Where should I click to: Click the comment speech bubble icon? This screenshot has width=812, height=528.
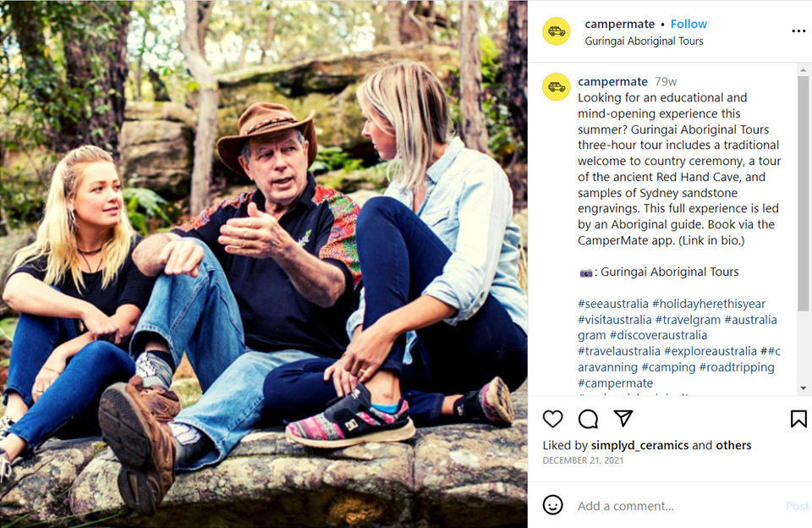tap(588, 419)
